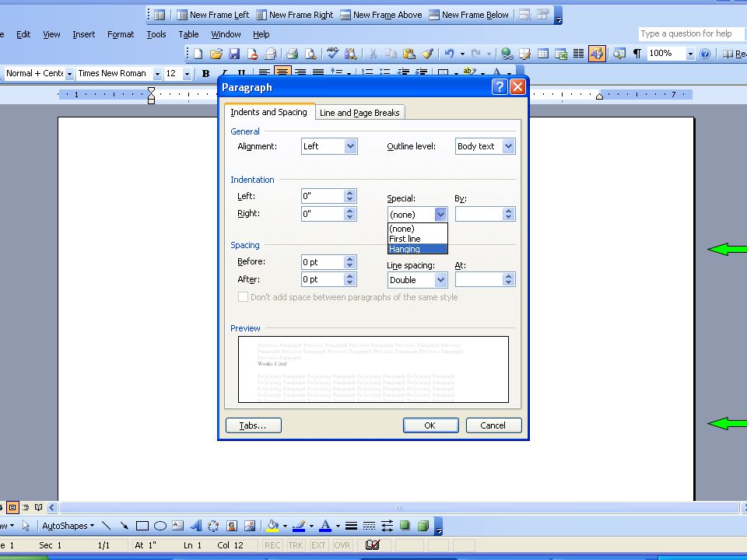Image resolution: width=747 pixels, height=560 pixels.
Task: Toggle OVR overtype mode in status bar
Action: [342, 545]
